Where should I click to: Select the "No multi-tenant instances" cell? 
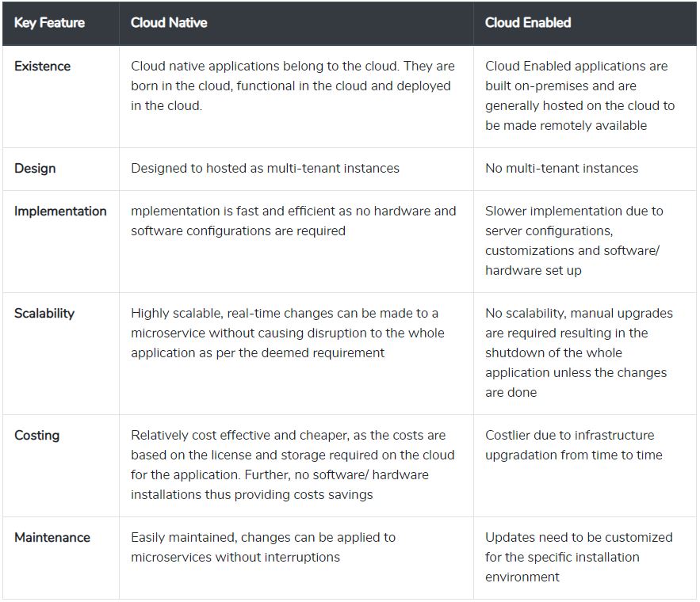561,168
